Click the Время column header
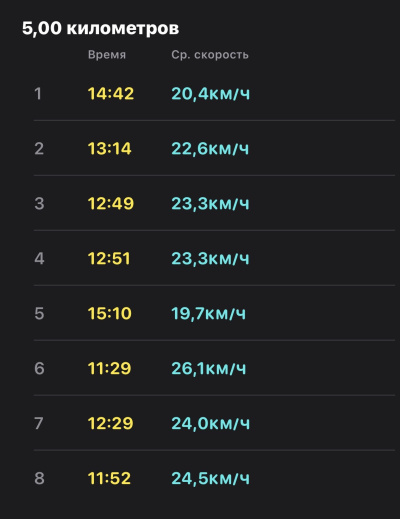Image resolution: width=400 pixels, height=519 pixels. [x=107, y=55]
